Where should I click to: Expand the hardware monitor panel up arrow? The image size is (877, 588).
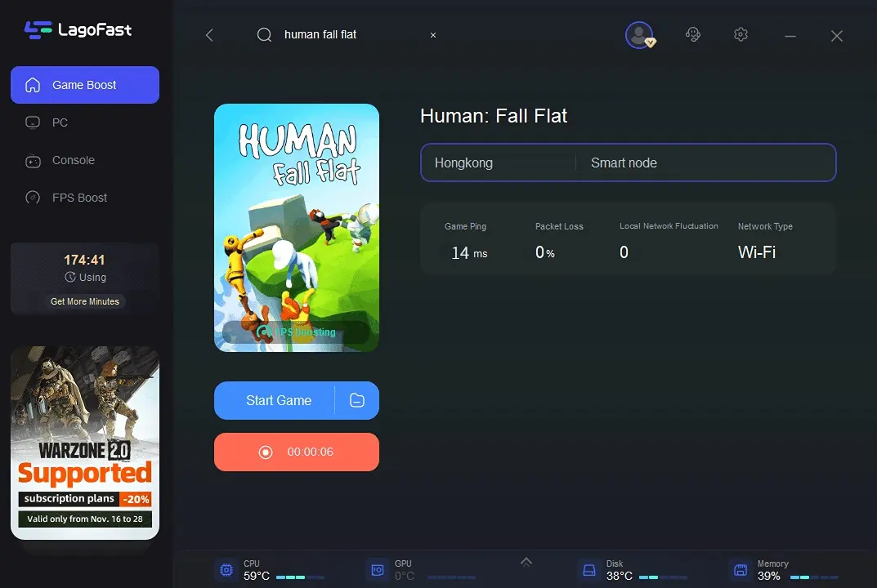526,563
